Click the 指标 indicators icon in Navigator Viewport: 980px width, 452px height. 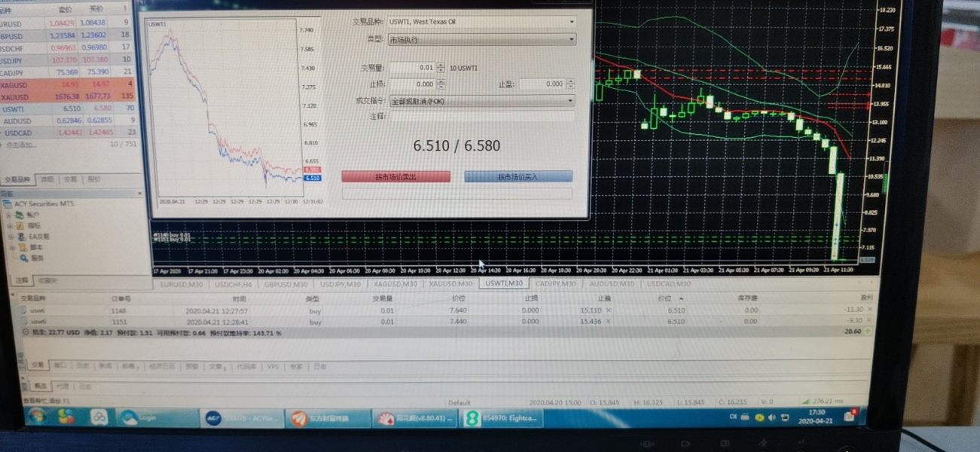click(x=20, y=225)
